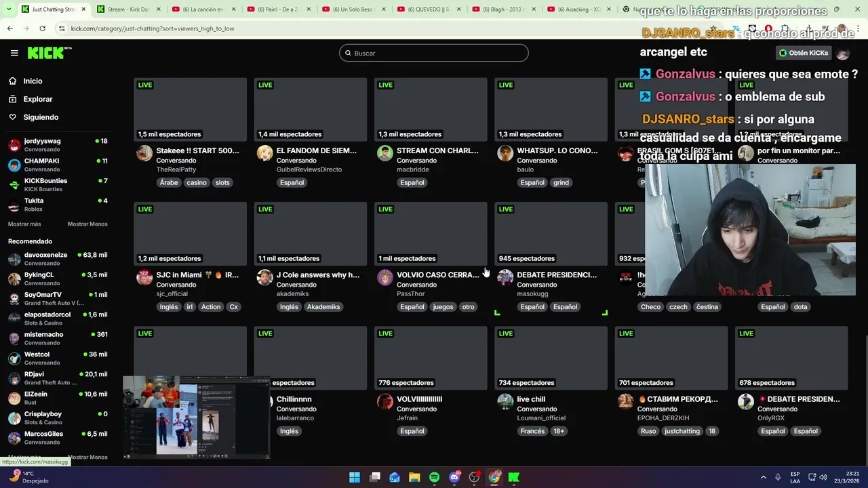The height and width of the screenshot is (488, 868).
Task: Click the Buscar search field
Action: tap(434, 53)
